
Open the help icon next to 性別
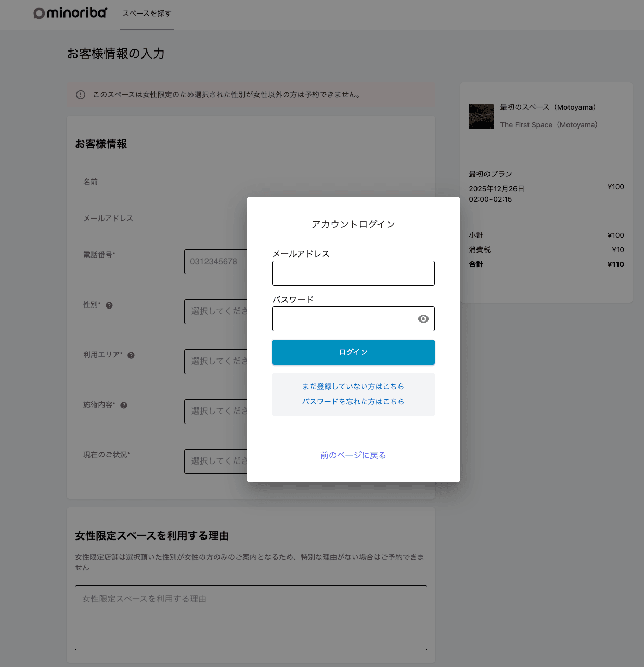109,305
